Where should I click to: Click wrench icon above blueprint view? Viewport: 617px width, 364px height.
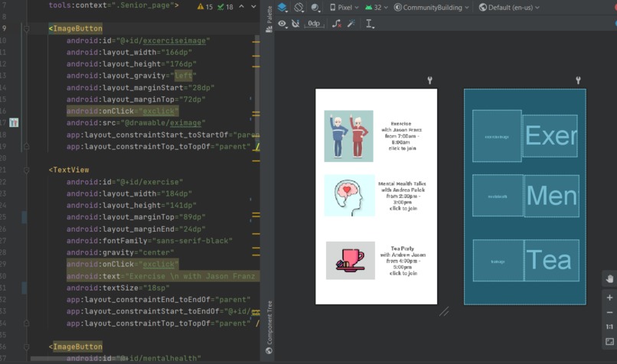[578, 80]
